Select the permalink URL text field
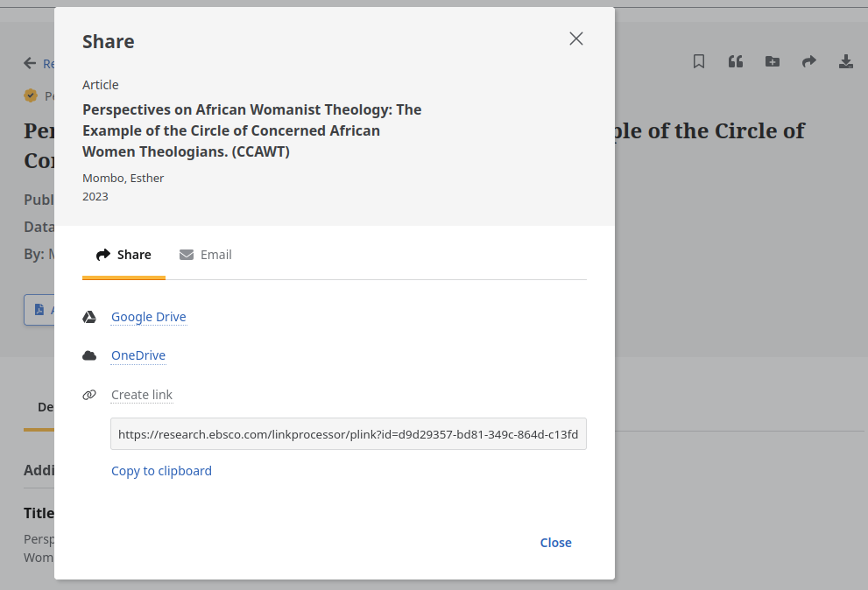This screenshot has width=868, height=590. [348, 433]
